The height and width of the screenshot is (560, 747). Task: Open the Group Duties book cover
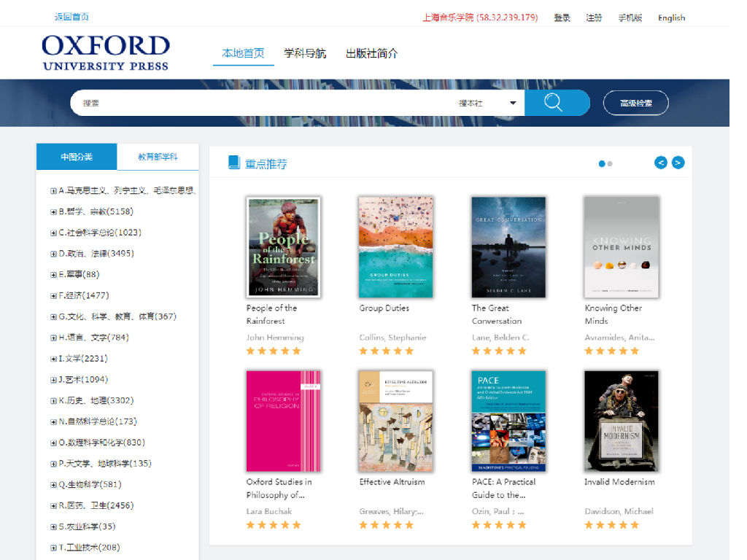tap(396, 247)
